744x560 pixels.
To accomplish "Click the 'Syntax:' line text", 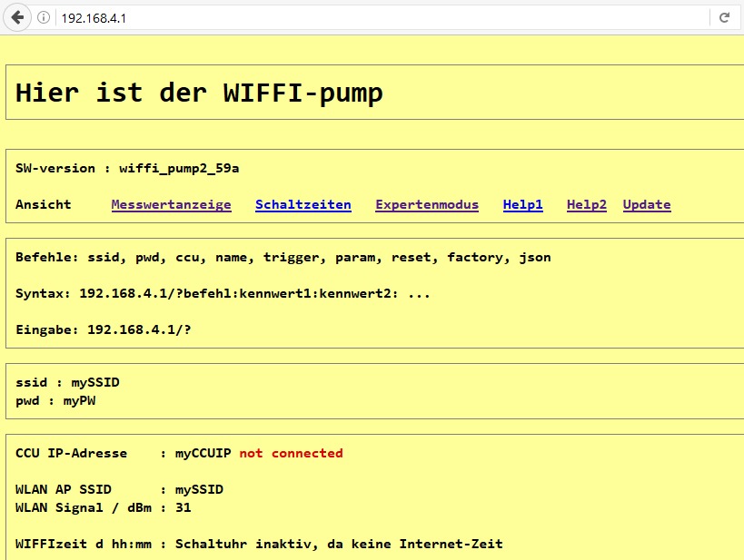I will coord(223,293).
